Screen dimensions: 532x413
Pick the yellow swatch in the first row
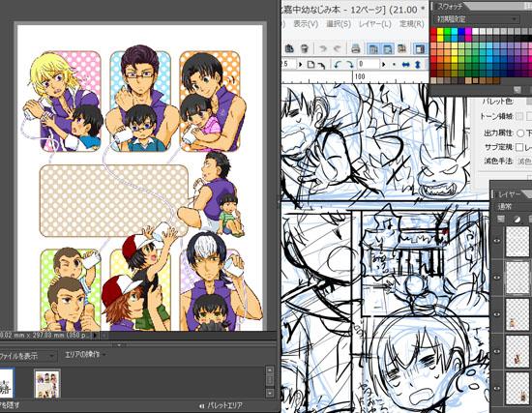click(440, 31)
